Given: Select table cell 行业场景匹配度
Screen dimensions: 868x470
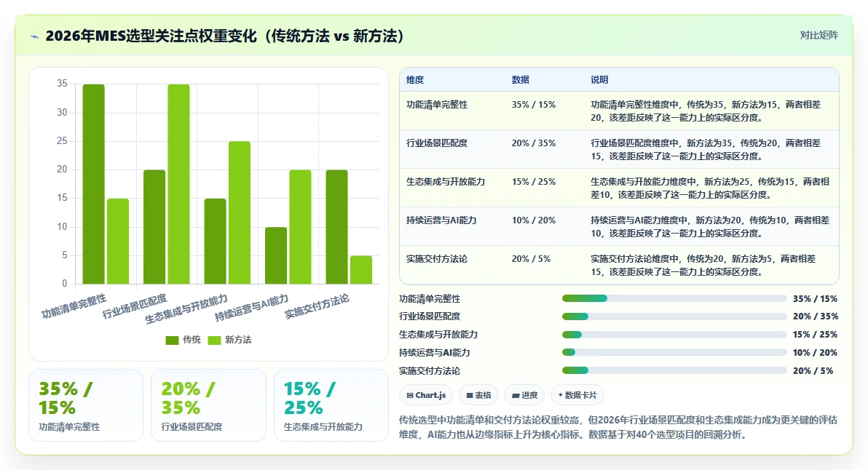Looking at the screenshot, I should coord(437,143).
